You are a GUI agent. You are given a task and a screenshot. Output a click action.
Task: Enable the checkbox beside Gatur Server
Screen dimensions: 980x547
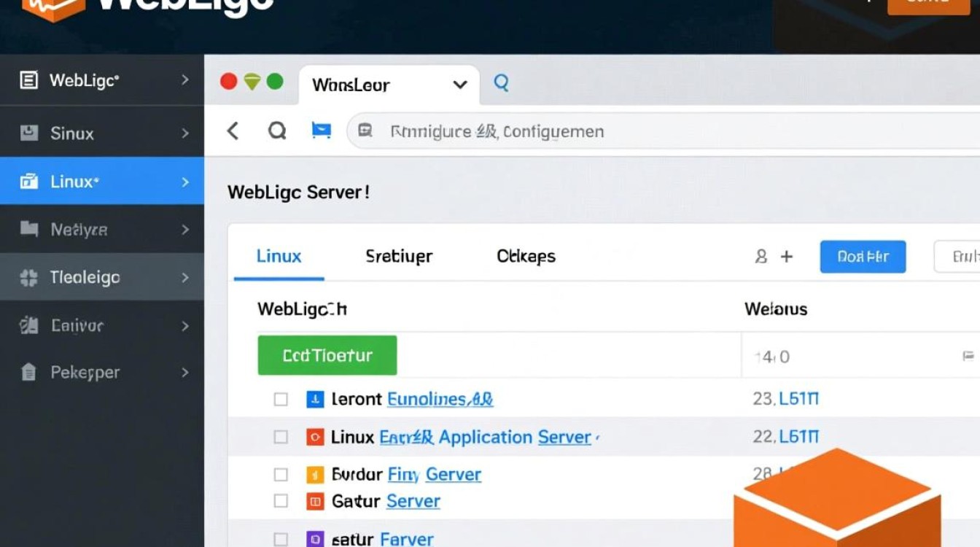pyautogui.click(x=281, y=501)
